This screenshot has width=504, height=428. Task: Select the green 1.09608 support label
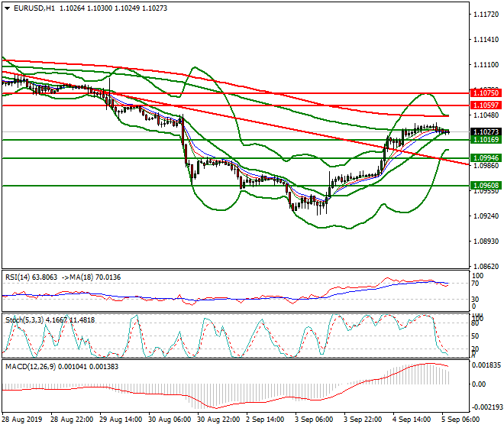[486, 186]
